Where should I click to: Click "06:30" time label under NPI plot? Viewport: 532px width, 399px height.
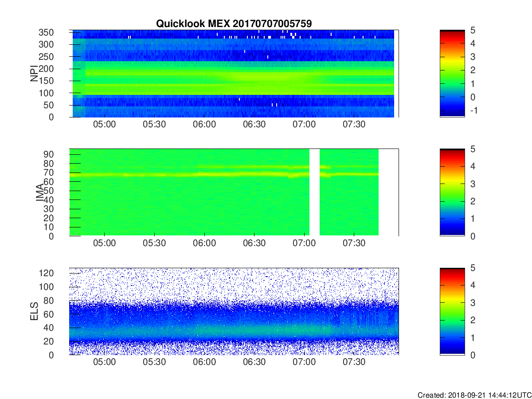(x=254, y=125)
